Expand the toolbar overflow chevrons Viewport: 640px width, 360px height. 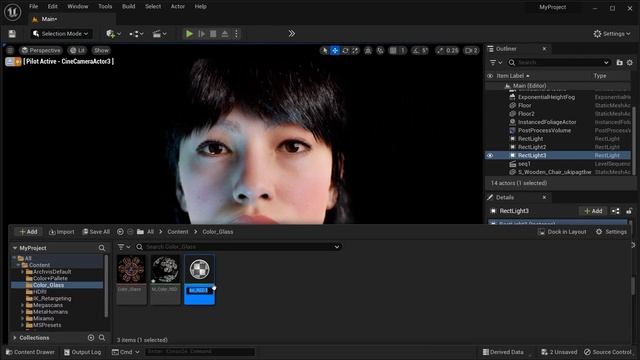(x=291, y=33)
